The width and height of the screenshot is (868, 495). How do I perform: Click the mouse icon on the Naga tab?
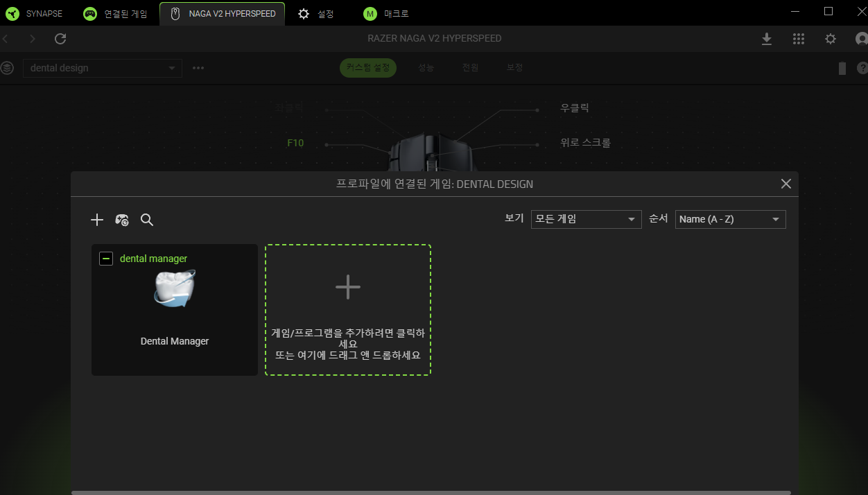point(175,14)
